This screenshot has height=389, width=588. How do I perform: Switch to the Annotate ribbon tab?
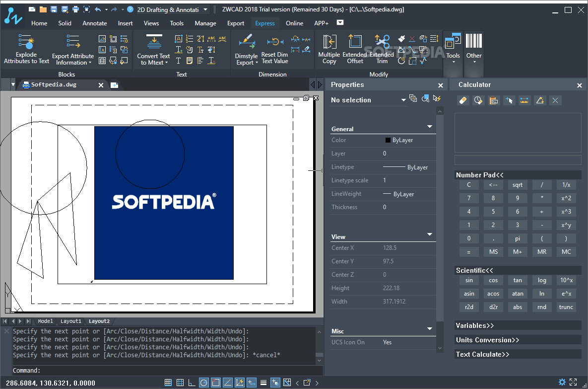pos(94,23)
